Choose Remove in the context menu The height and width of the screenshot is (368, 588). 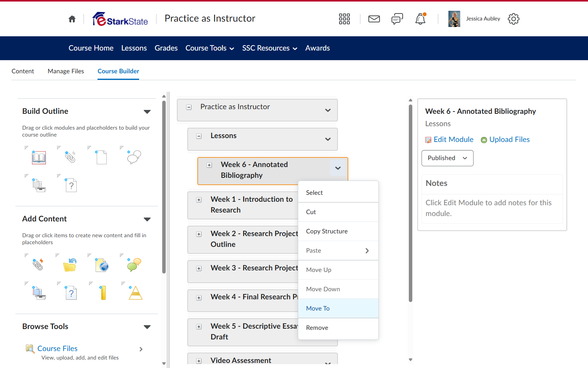(338, 328)
